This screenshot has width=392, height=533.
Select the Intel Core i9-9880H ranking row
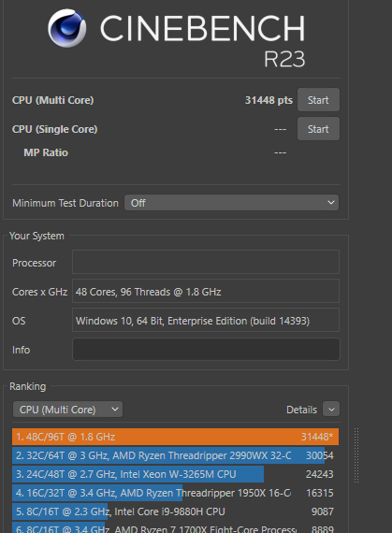pyautogui.click(x=176, y=511)
